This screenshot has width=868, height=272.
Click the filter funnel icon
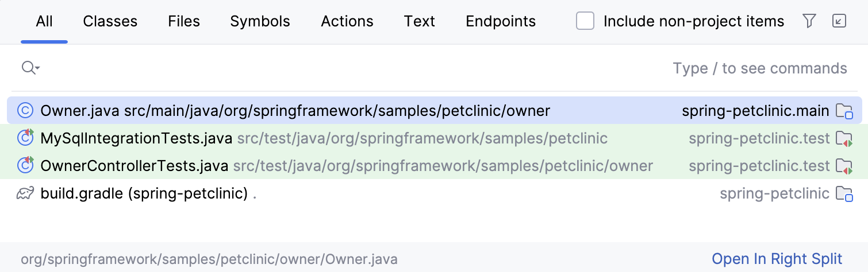click(x=809, y=22)
